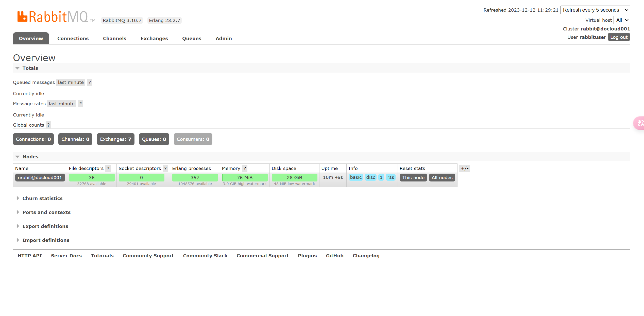Collapse the Totals section
Viewport: 644px width, 316px height.
30,68
